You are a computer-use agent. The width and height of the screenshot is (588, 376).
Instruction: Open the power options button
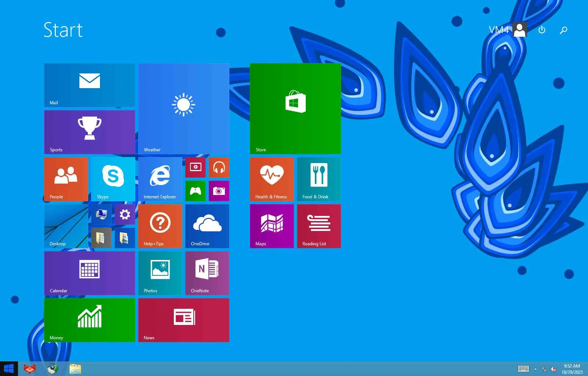coord(542,30)
